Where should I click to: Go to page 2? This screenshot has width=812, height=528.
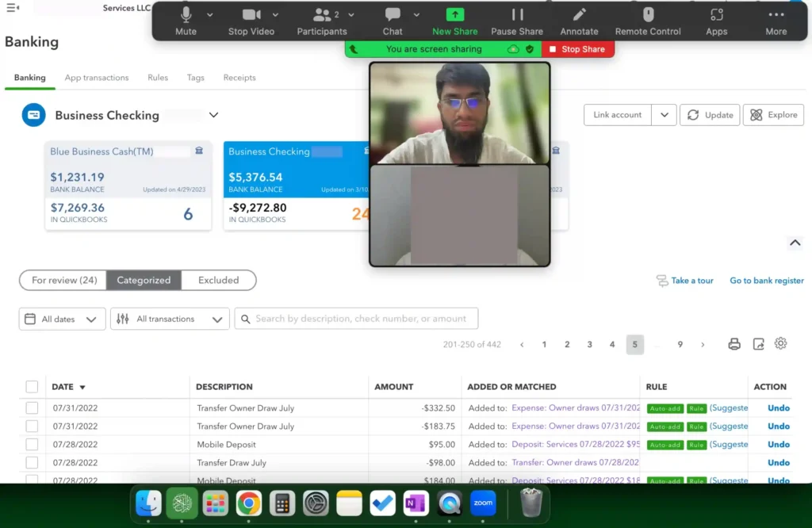point(567,345)
